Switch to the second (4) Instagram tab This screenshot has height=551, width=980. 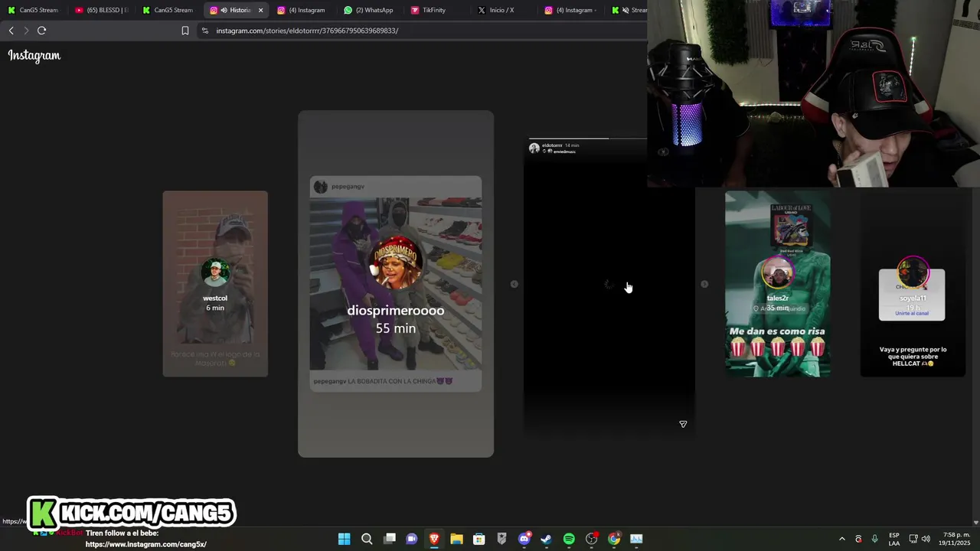(x=570, y=10)
